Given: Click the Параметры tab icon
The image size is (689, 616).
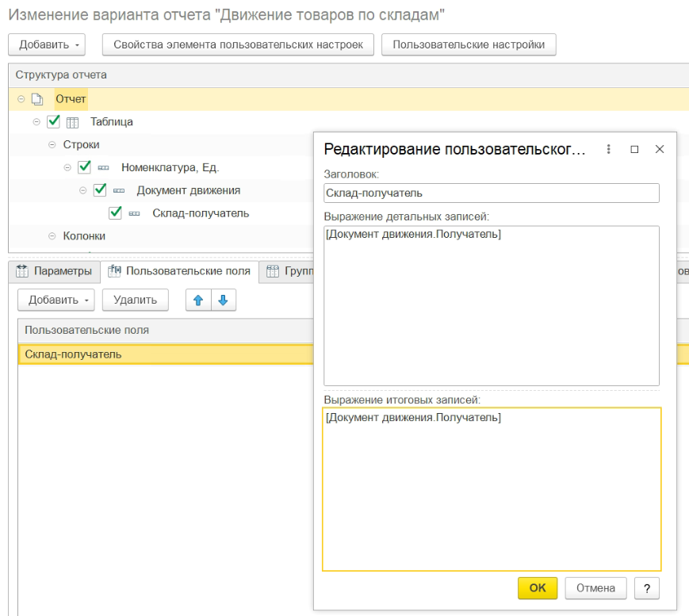Looking at the screenshot, I should 22,271.
